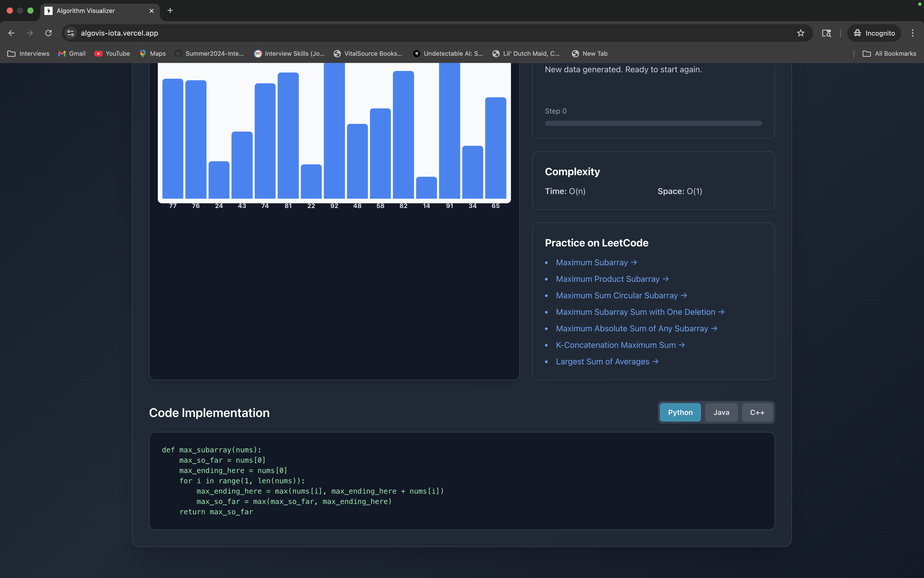Open the YouTube bookmark
This screenshot has width=924, height=578.
[x=112, y=53]
